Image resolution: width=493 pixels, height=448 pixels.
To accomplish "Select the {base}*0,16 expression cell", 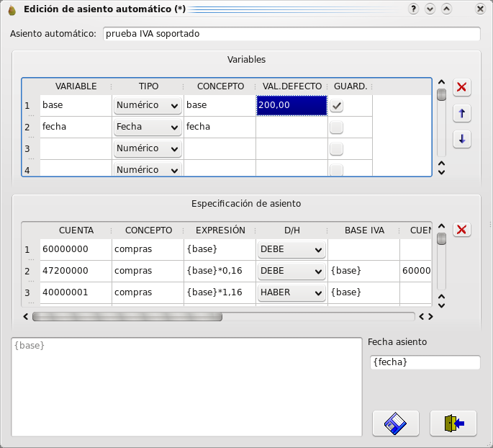I will [x=220, y=272].
